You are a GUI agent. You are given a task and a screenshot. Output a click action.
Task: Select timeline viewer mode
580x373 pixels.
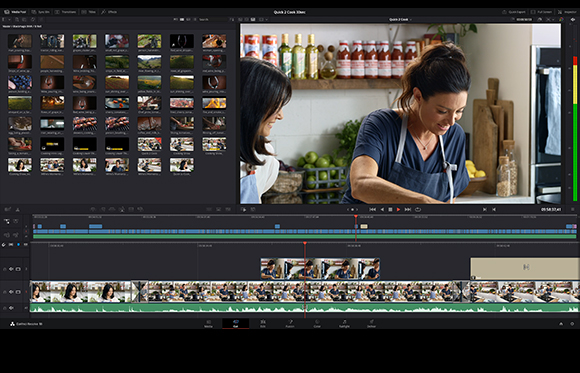(253, 19)
